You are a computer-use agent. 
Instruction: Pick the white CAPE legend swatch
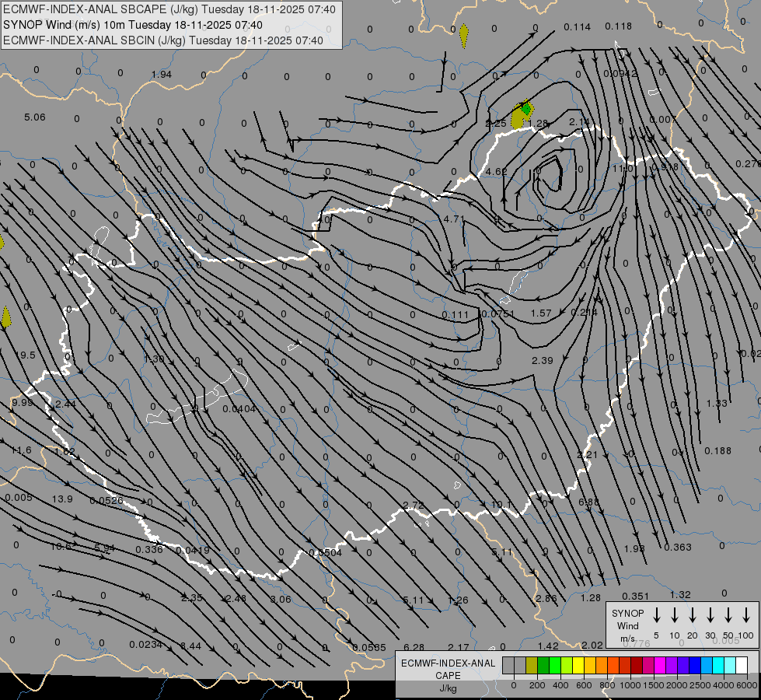coord(741,666)
